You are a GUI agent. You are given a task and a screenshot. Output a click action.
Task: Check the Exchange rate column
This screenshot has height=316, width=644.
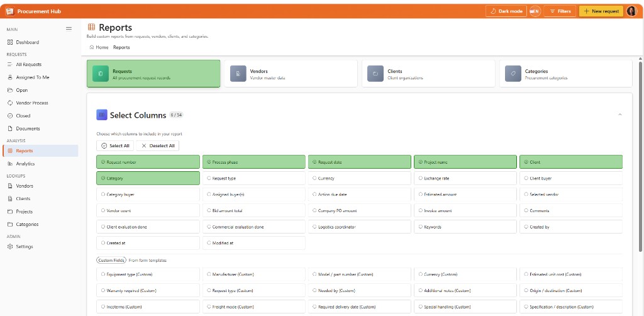click(465, 178)
